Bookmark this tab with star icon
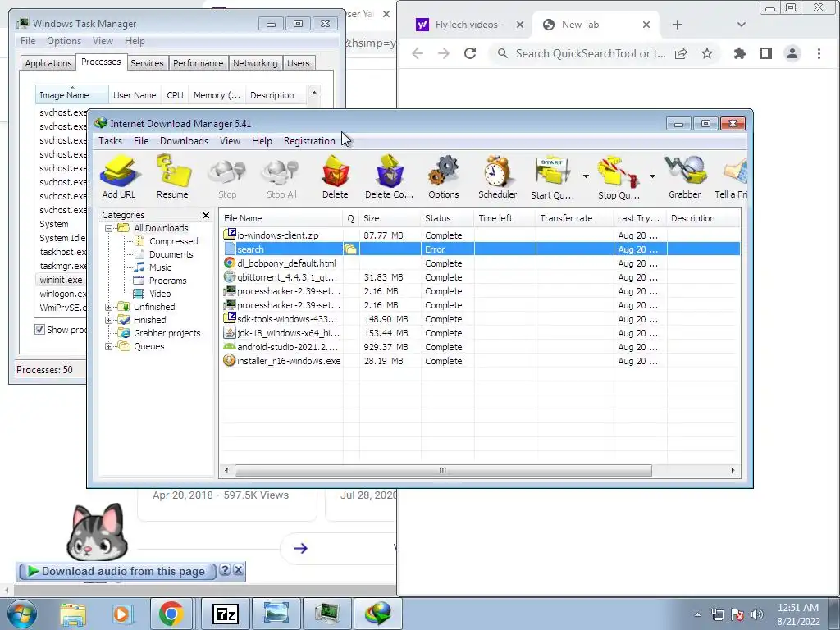Viewport: 840px width, 630px height. click(x=707, y=53)
